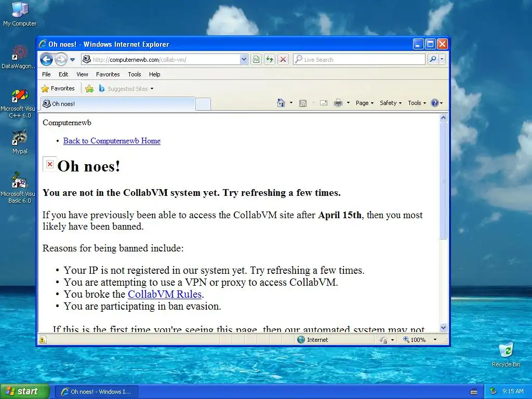Select the Recycle Bin icon
The width and height of the screenshot is (532, 399).
tap(506, 355)
